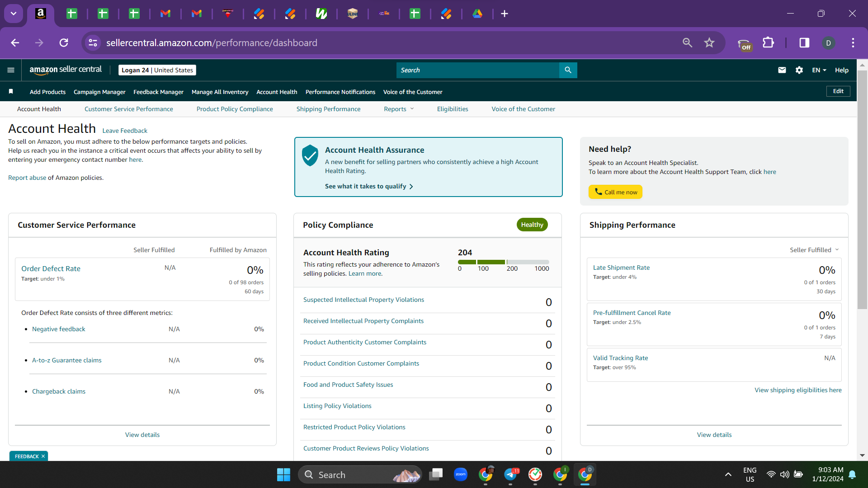Open the hamburger navigation menu

tap(11, 70)
